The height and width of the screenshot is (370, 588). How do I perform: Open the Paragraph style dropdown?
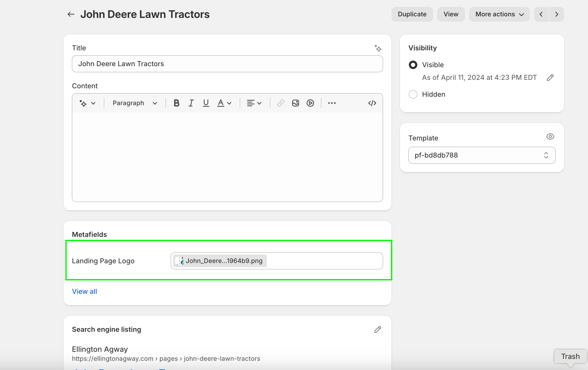[135, 103]
